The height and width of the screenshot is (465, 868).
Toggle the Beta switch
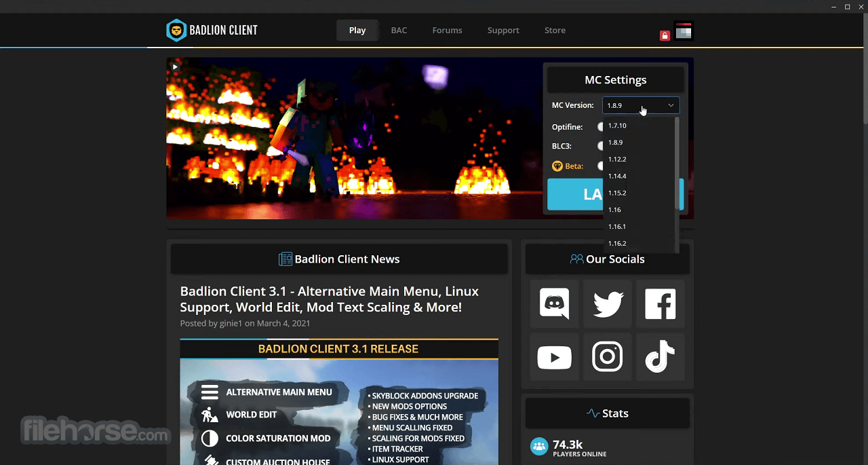point(601,166)
